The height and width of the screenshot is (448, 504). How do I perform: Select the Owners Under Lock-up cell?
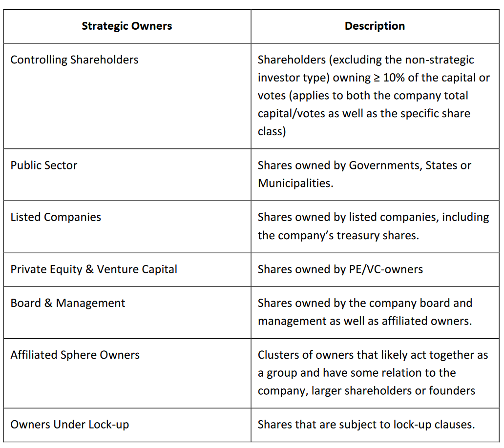coord(70,425)
